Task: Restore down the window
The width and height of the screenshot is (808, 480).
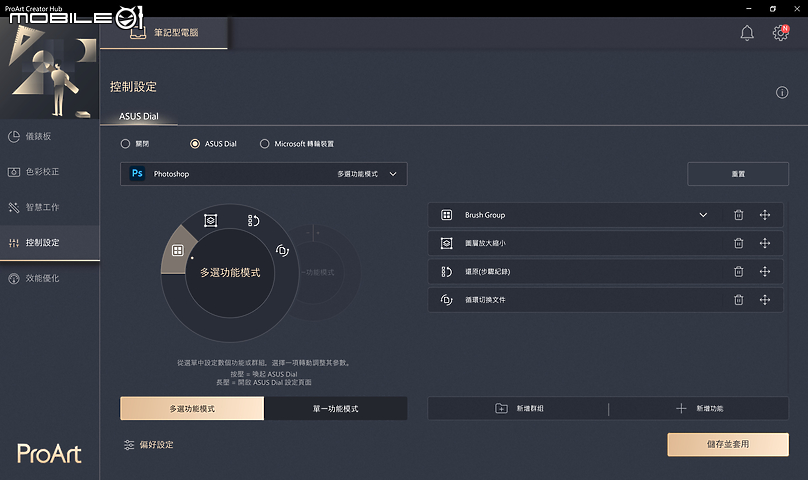Action: pyautogui.click(x=772, y=9)
